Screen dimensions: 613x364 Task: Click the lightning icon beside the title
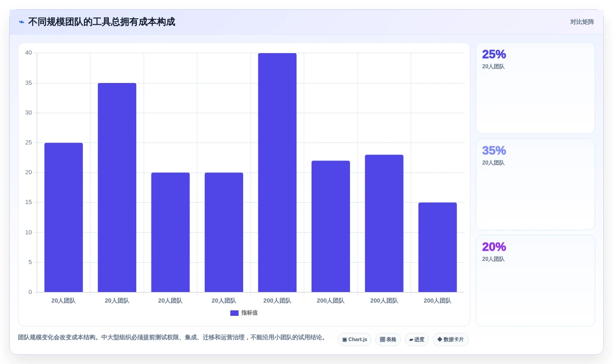click(x=22, y=22)
